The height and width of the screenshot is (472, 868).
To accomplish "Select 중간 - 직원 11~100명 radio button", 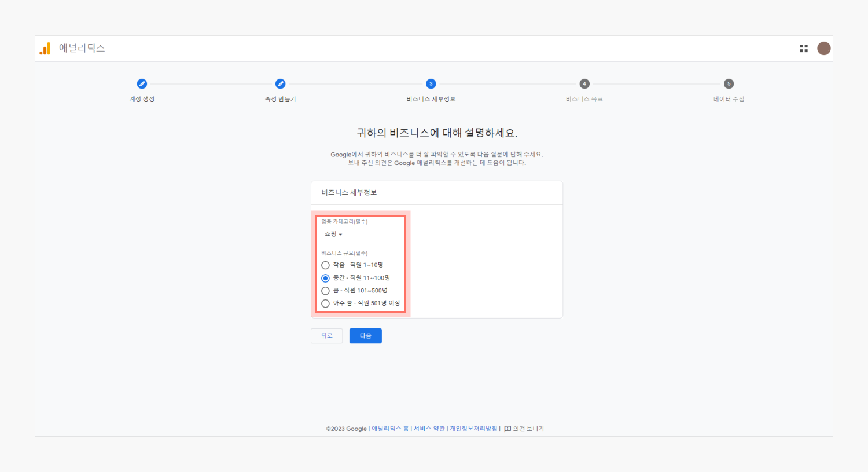I will 325,278.
